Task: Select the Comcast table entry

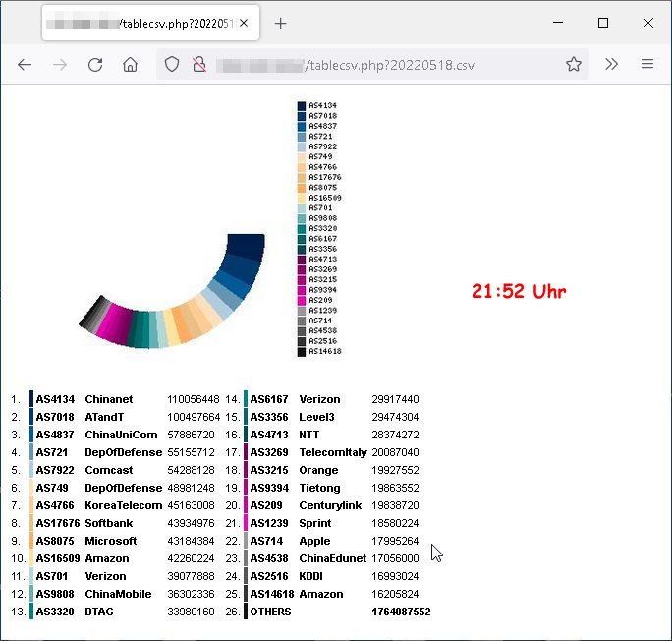Action: [x=109, y=470]
